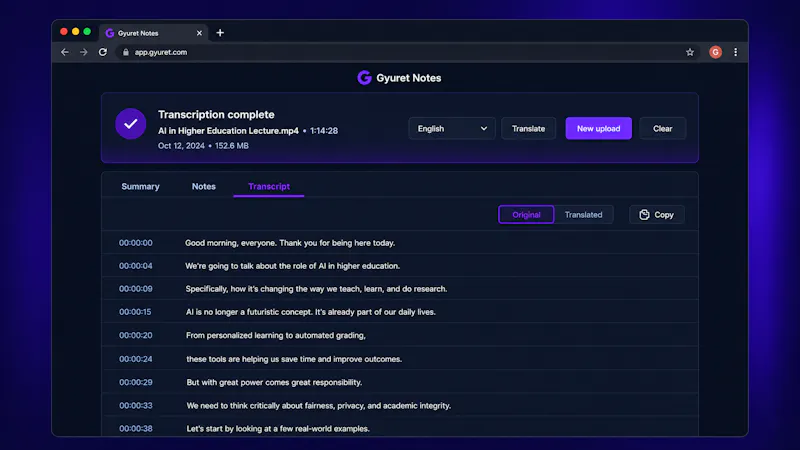The height and width of the screenshot is (450, 800).
Task: Click line "But with great power comes great responsibility"
Action: 274,382
